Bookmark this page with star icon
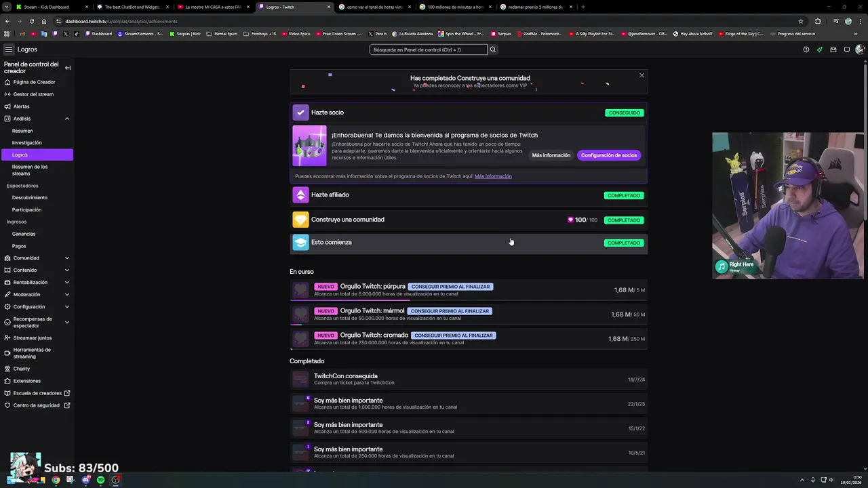Screen dimensions: 868x488 pos(801,21)
